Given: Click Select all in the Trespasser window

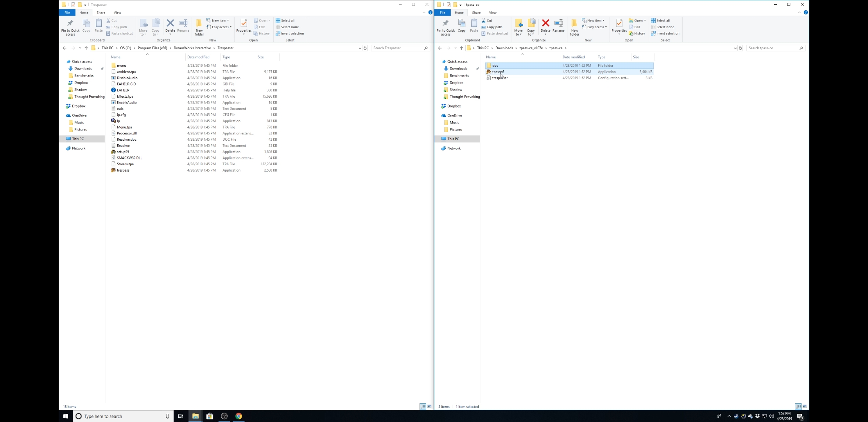Looking at the screenshot, I should click(287, 20).
